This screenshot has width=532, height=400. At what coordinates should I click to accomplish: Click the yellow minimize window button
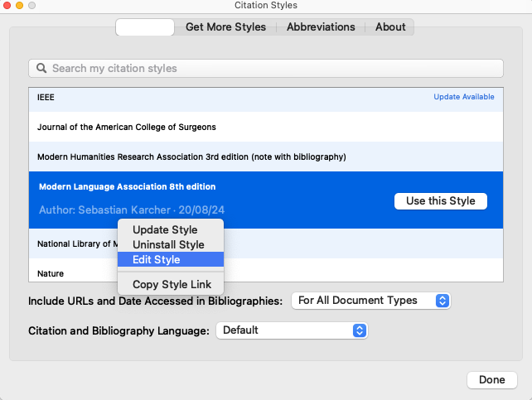tap(19, 6)
